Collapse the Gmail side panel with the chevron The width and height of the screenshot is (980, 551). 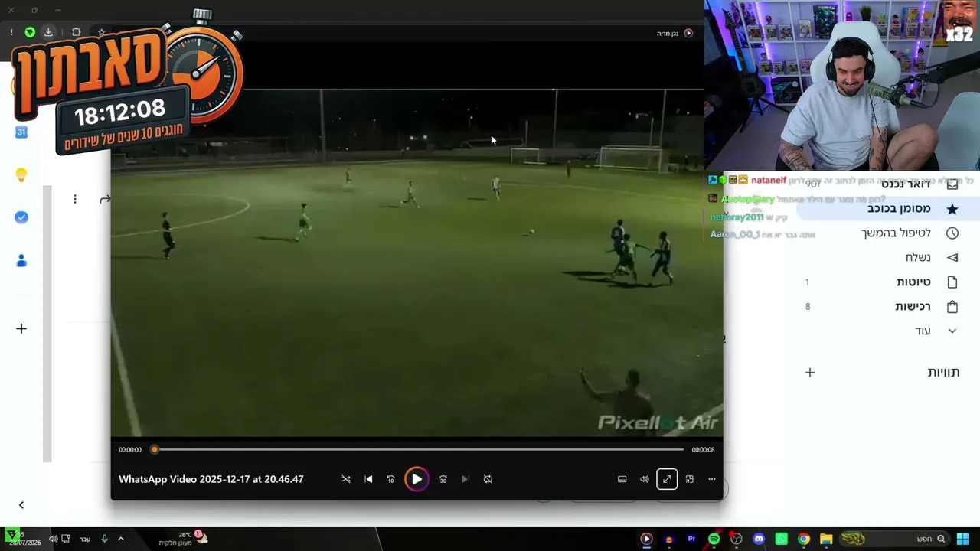click(x=21, y=505)
